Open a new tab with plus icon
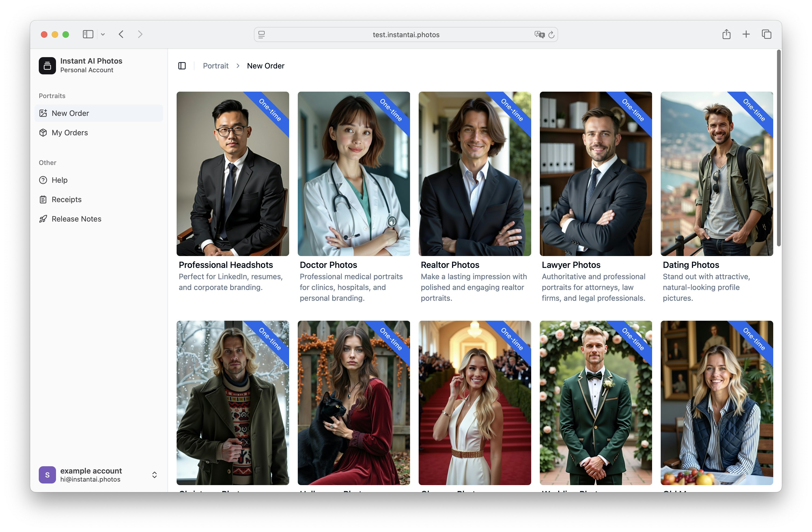 (746, 34)
